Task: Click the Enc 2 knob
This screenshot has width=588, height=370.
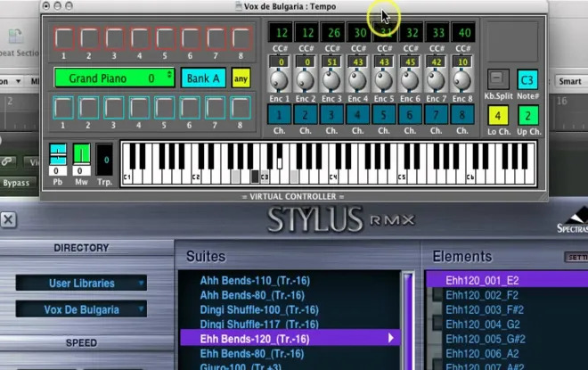Action: pyautogui.click(x=306, y=80)
